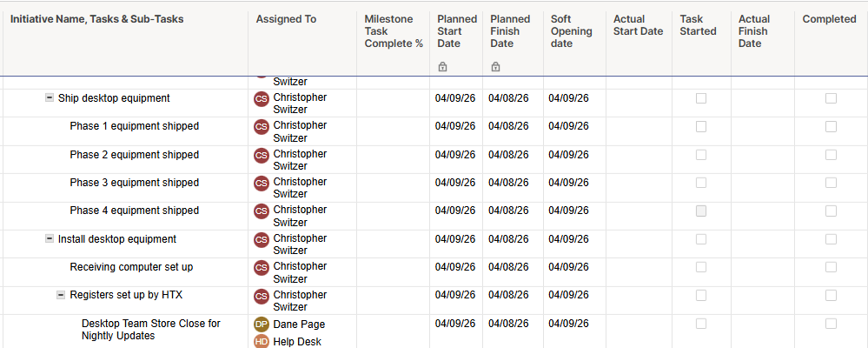
Task: Select the Soft Opening date column header
Action: (571, 31)
